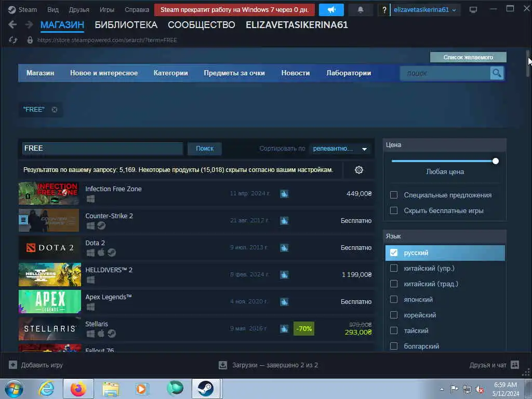
Task: Click the wishlist icon on Stellaris row
Action: (x=284, y=328)
